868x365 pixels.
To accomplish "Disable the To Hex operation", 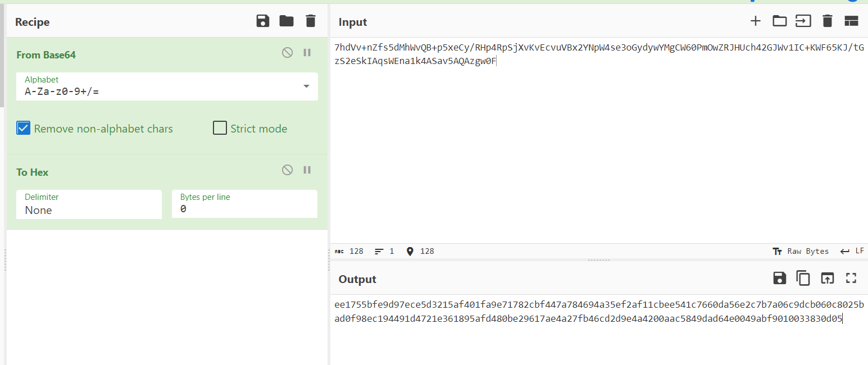I will [287, 170].
